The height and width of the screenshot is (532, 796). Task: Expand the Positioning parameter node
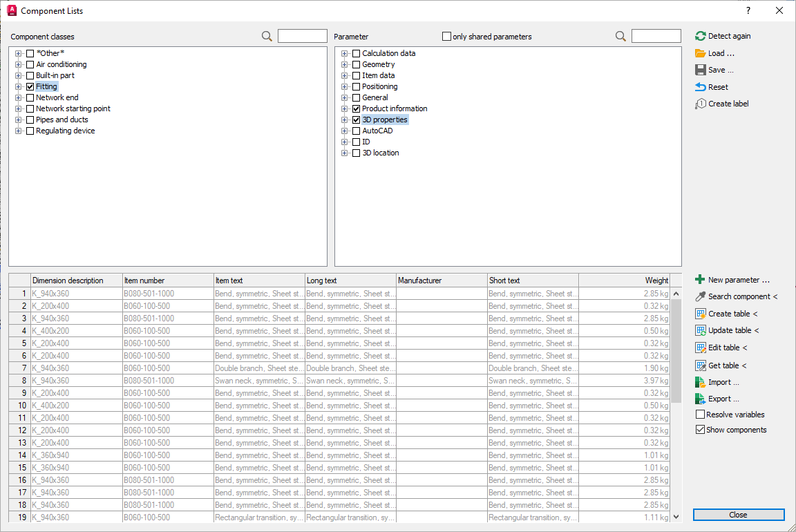pos(345,87)
